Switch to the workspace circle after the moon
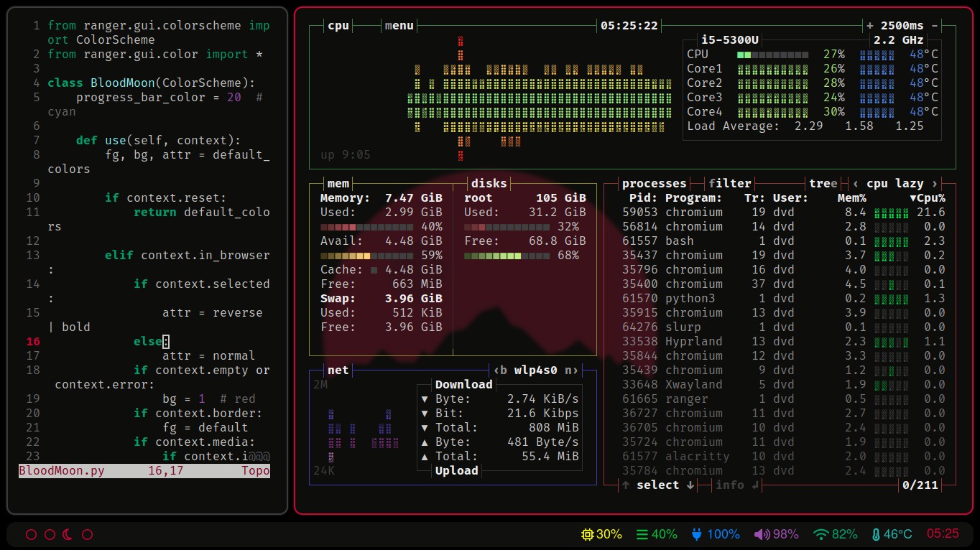Screen dimensions: 980x550 87,534
